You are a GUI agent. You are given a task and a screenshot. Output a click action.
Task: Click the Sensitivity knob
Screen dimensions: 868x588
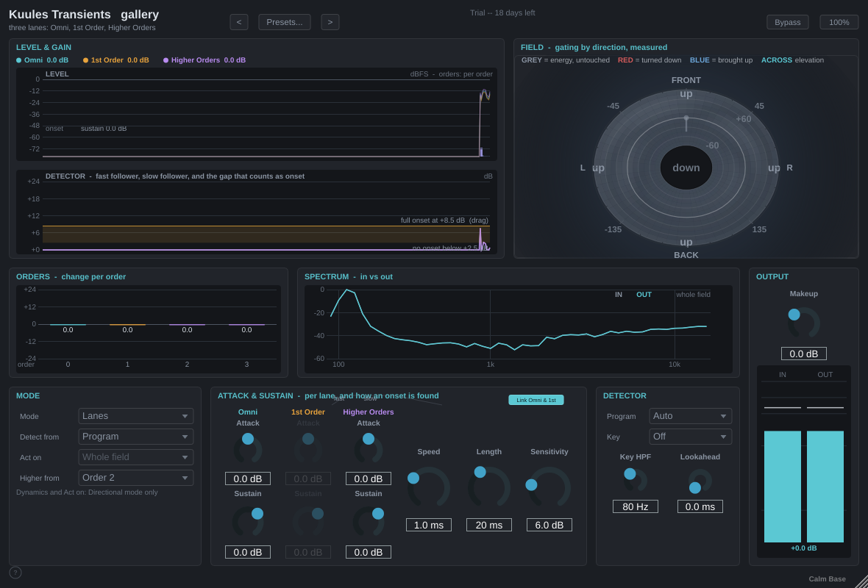coord(549,488)
